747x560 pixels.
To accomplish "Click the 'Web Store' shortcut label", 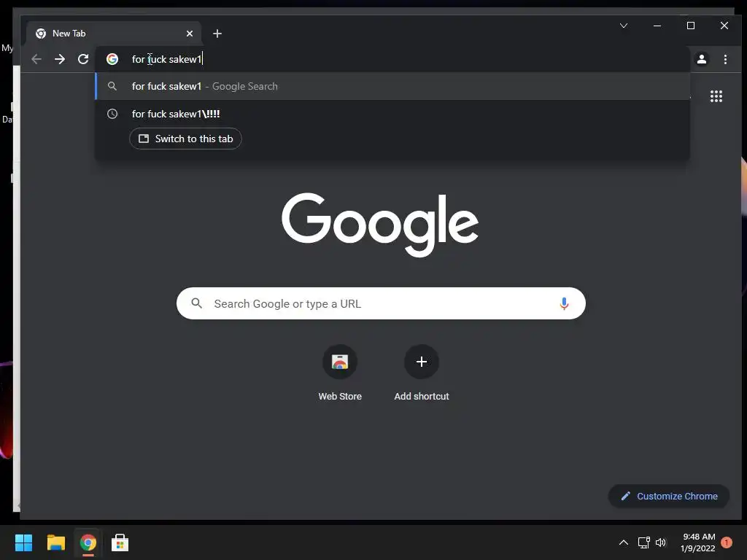I will click(x=340, y=396).
